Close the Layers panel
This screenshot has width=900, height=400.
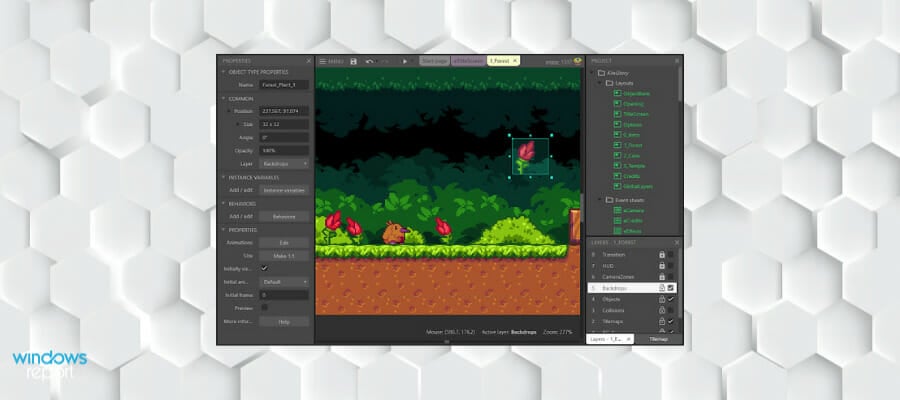(677, 243)
